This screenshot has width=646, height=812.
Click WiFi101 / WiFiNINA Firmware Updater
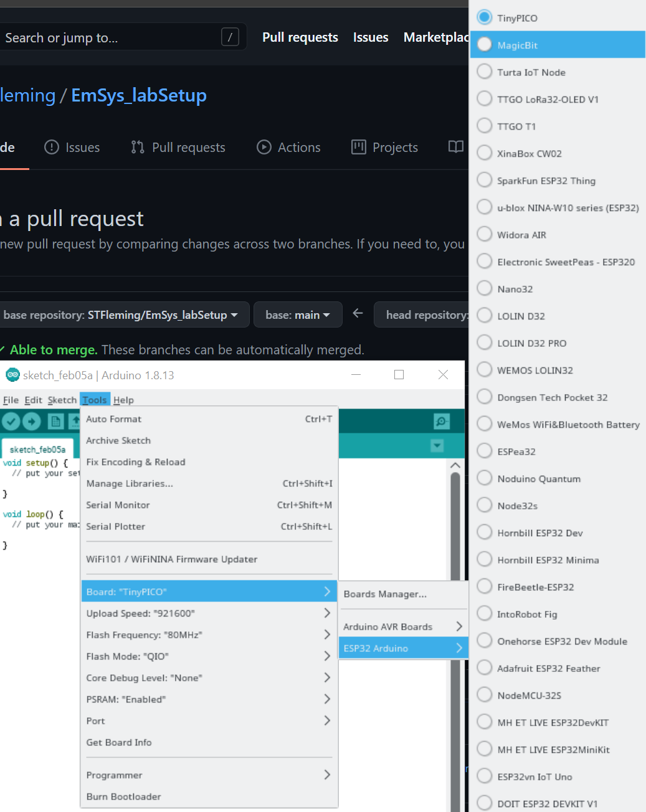click(x=209, y=559)
